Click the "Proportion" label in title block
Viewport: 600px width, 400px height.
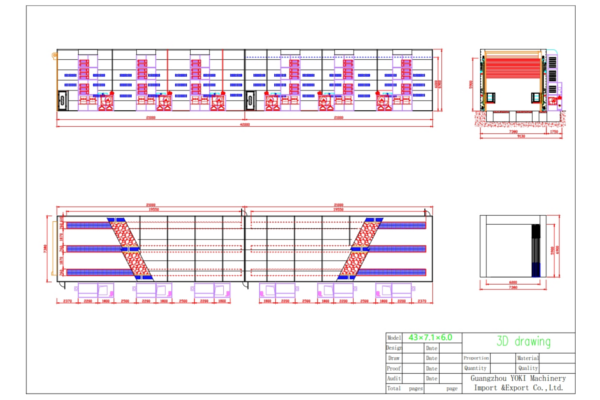476,357
